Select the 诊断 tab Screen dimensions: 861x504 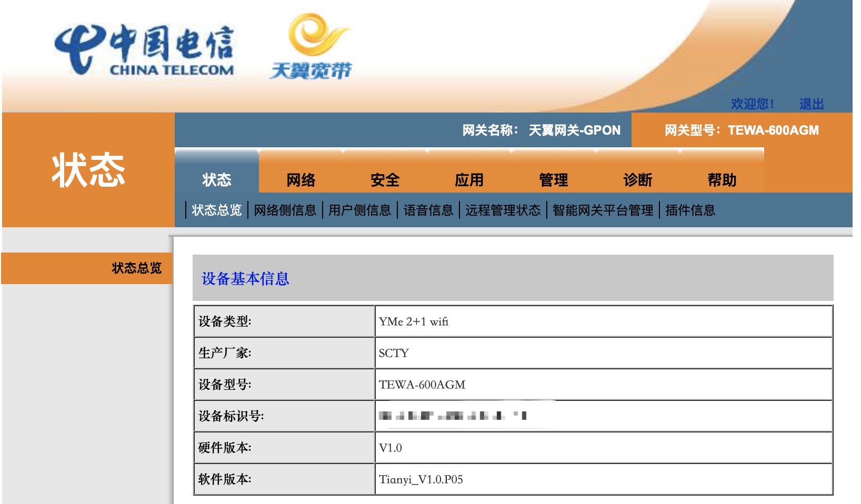click(637, 179)
